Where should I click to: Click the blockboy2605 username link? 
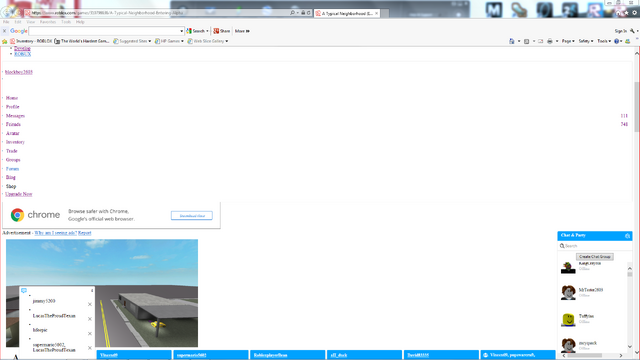[x=19, y=72]
